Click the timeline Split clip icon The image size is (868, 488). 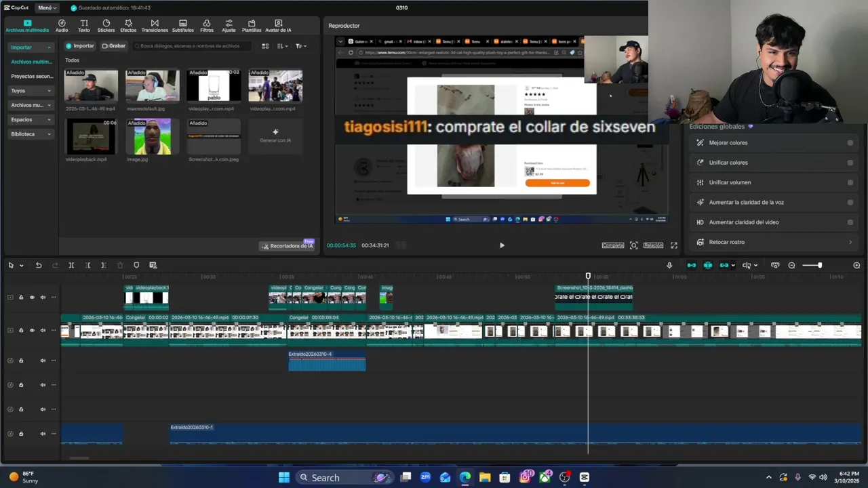71,266
